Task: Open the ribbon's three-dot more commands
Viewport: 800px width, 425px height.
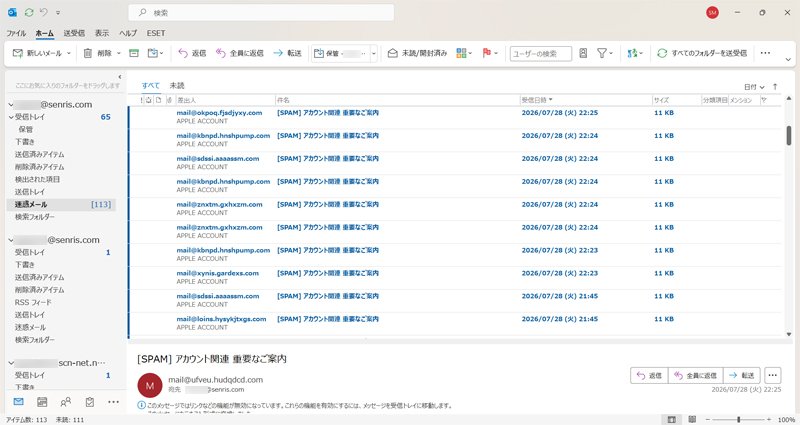Action: point(765,53)
